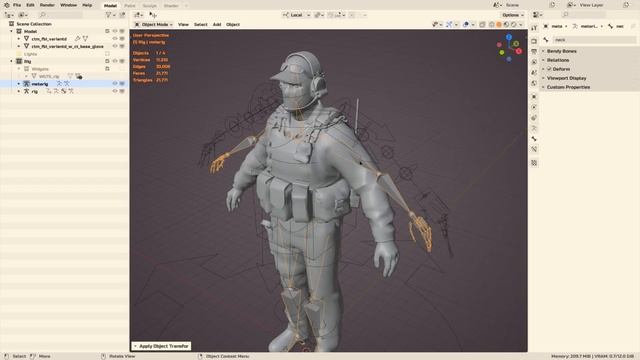
Task: Open the viewport Options dropdown
Action: coord(513,15)
